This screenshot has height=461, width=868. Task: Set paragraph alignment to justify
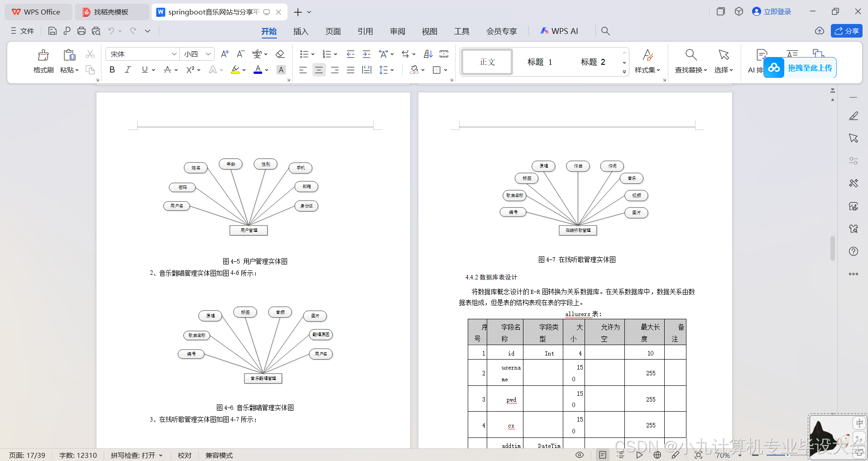350,70
